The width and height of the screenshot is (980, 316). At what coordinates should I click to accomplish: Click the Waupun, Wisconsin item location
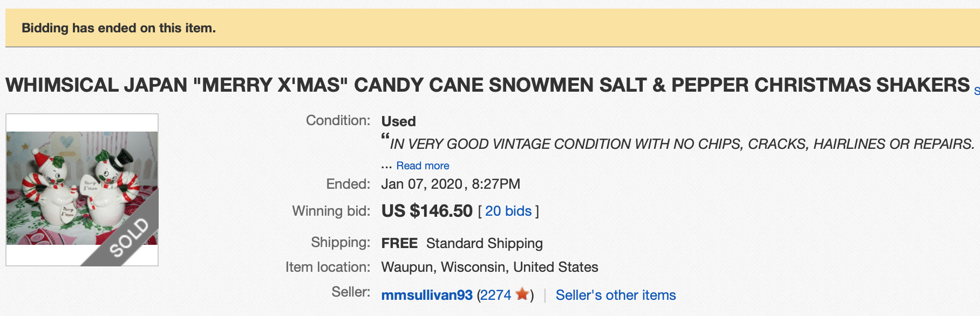[489, 267]
